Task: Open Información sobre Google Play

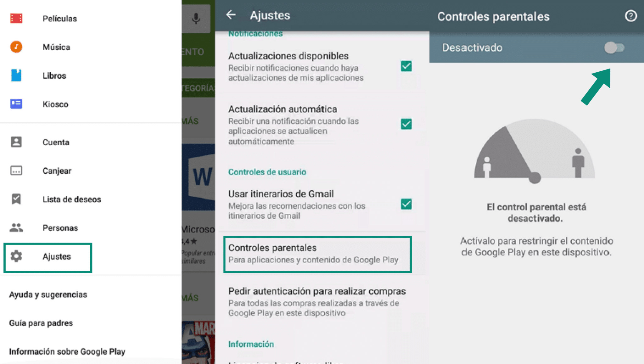Action: (x=67, y=351)
